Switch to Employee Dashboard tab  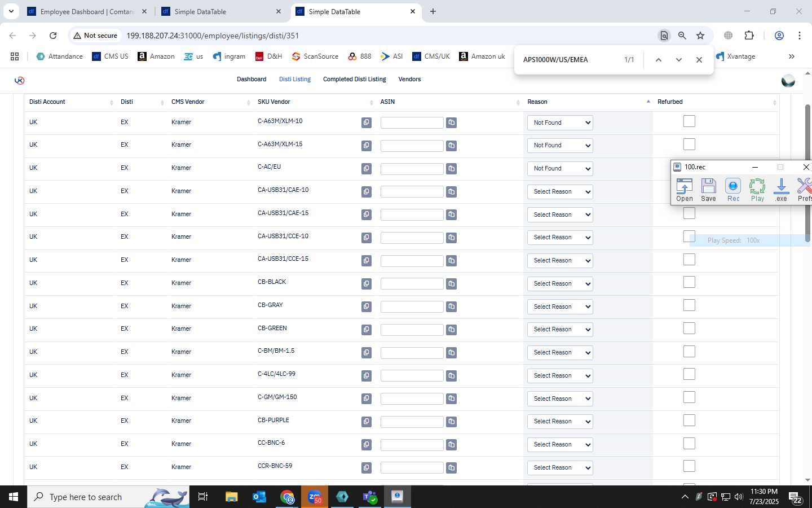point(87,11)
